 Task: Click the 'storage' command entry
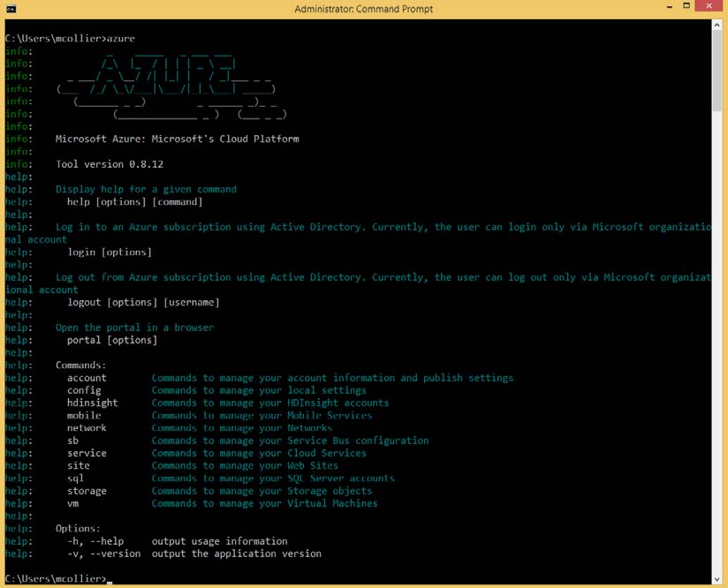point(87,491)
